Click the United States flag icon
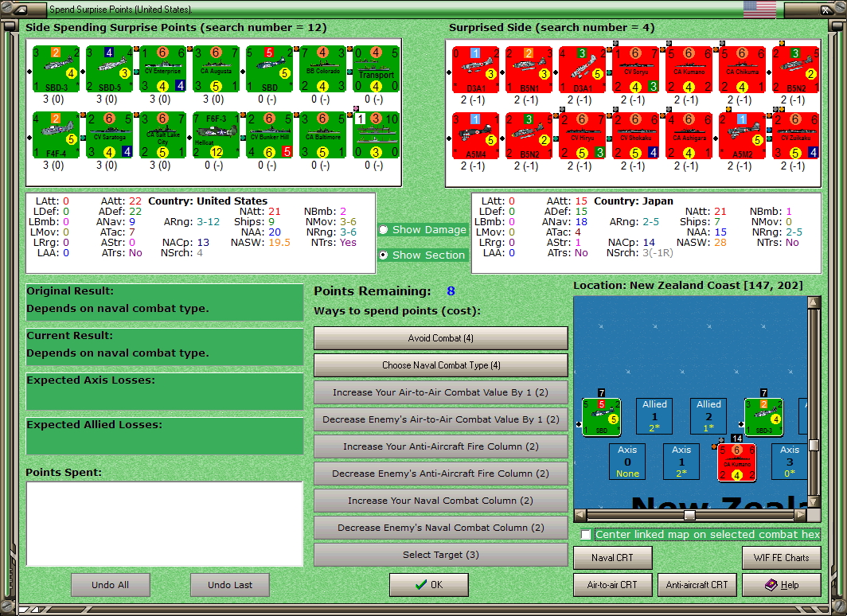847x616 pixels. tap(759, 10)
